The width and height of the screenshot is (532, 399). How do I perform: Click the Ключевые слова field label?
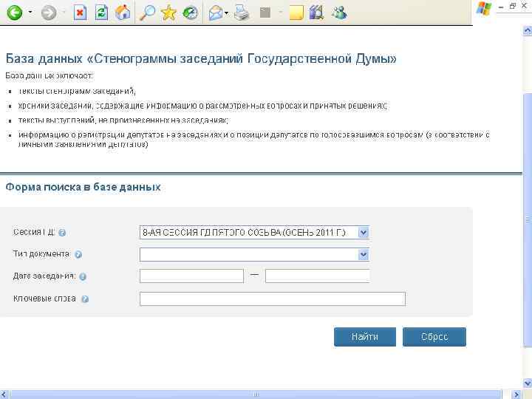point(44,299)
